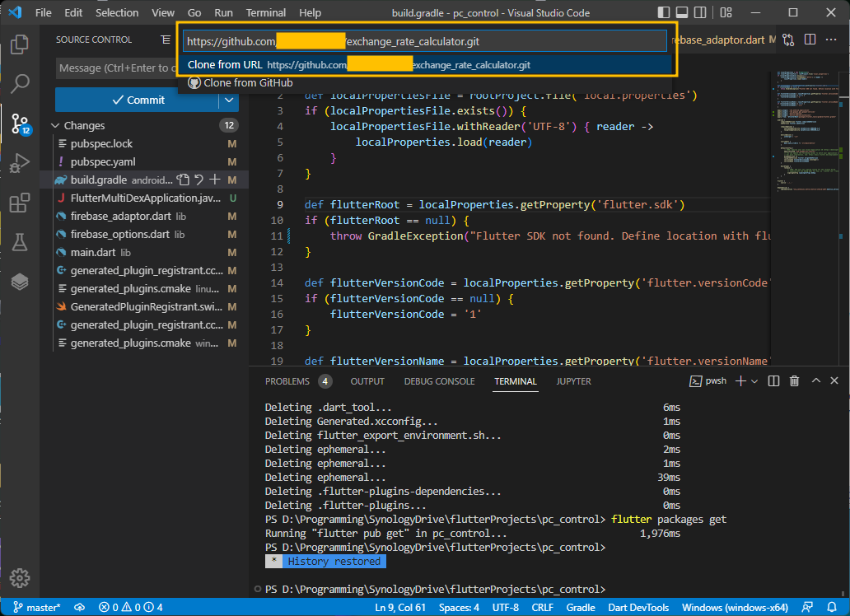This screenshot has width=850, height=616.
Task: Toggle primary side bar visibility
Action: [x=664, y=12]
